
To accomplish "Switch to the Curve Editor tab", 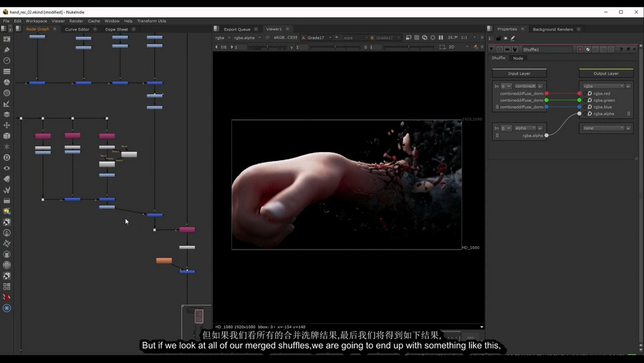I will tap(77, 29).
